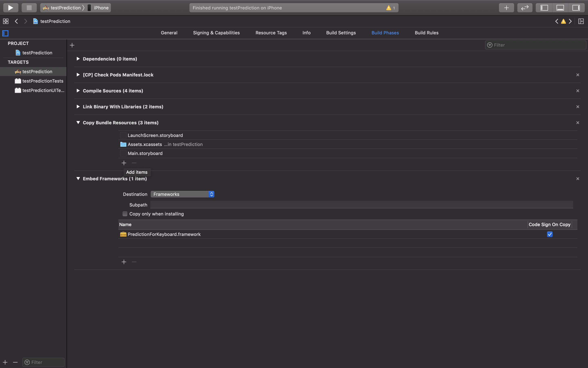
Task: Open the Destination Frameworks dropdown
Action: [x=183, y=194]
